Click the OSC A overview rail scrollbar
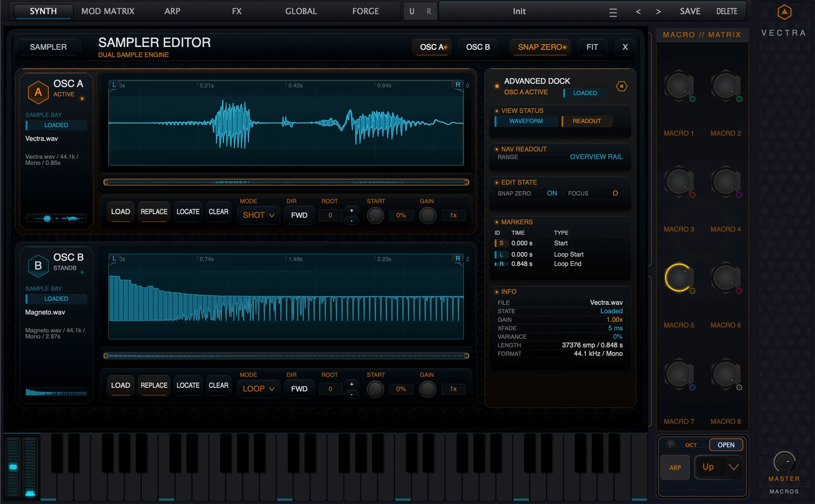 (286, 182)
